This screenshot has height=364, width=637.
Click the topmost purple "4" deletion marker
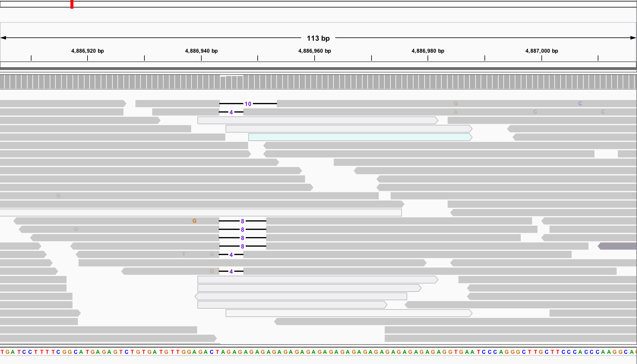[231, 112]
